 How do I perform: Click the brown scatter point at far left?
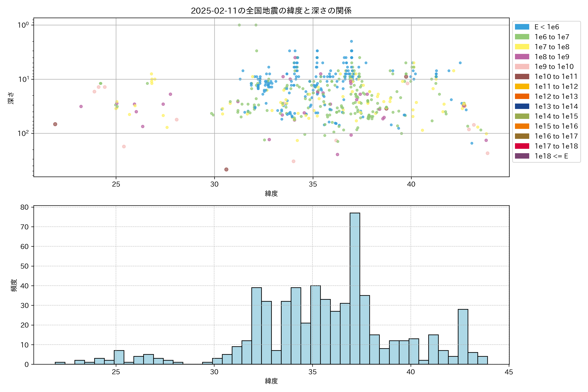click(x=55, y=124)
